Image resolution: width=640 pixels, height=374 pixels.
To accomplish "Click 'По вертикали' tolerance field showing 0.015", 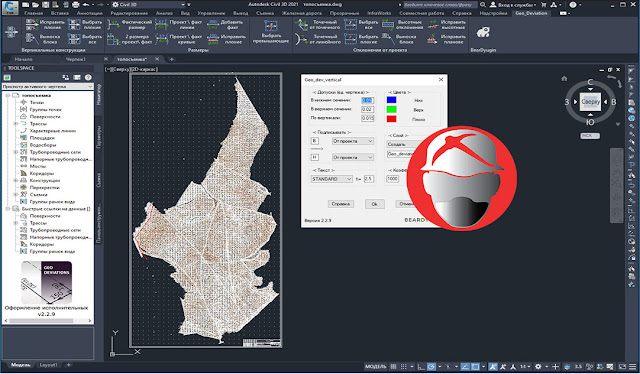I will 367,118.
